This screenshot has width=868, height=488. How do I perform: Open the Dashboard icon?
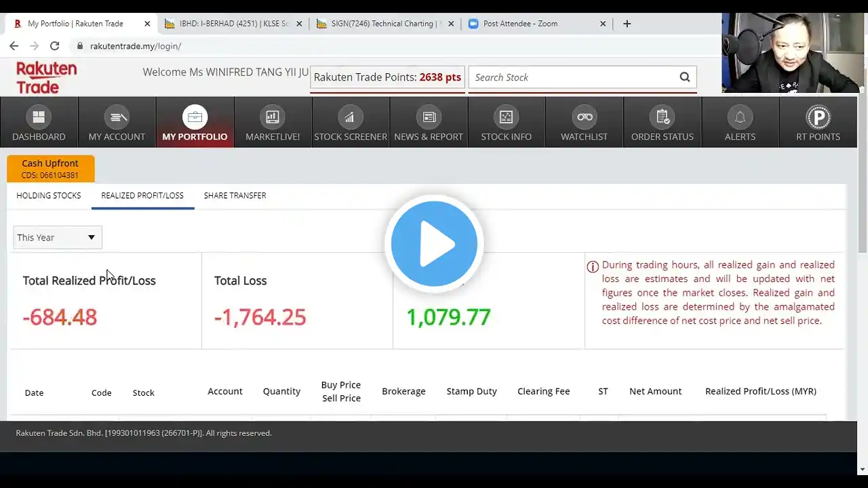39,117
